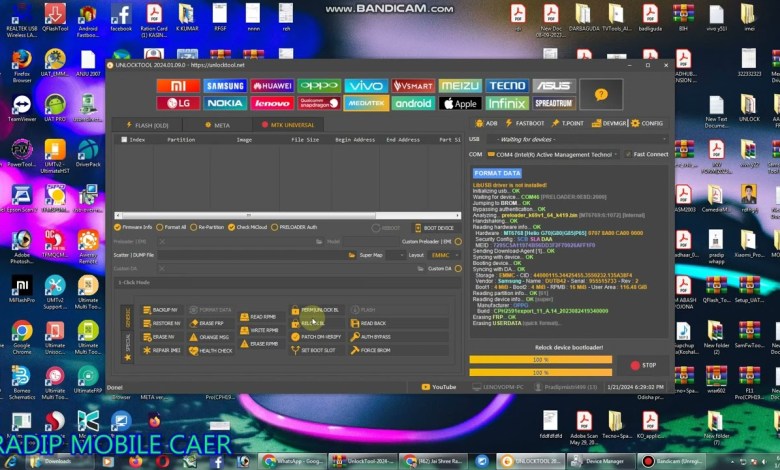This screenshot has width=780, height=470.
Task: Open Google Chrome desktop shortcut
Action: pos(21,337)
